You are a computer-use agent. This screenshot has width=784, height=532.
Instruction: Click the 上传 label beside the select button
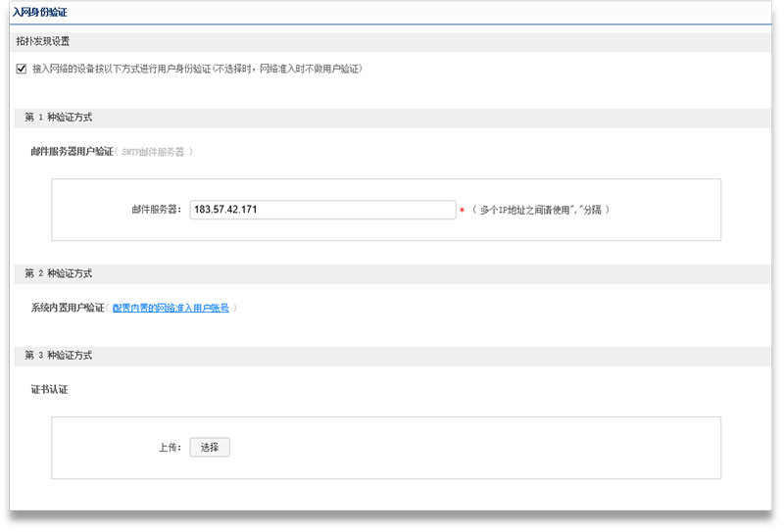pos(170,448)
